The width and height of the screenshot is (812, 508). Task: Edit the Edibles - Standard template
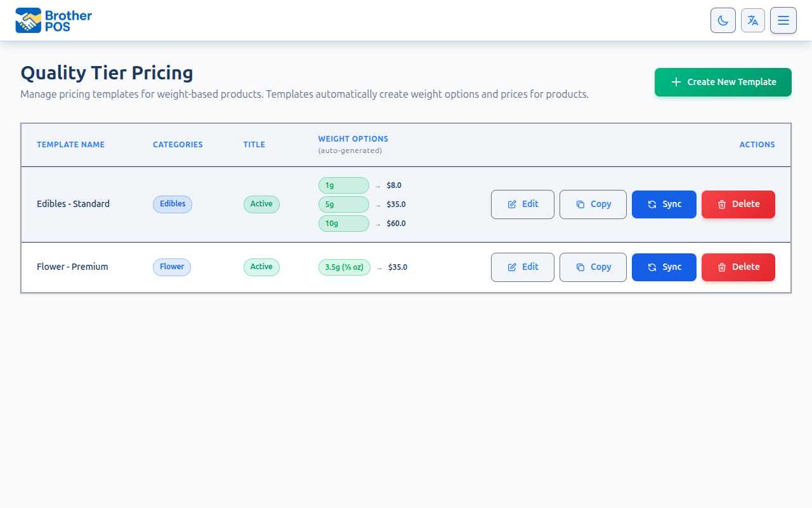point(523,204)
